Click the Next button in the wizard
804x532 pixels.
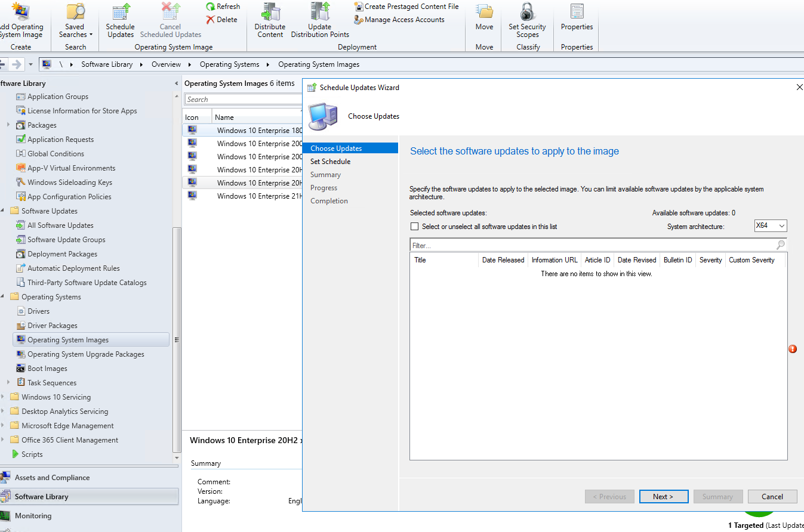click(x=664, y=496)
